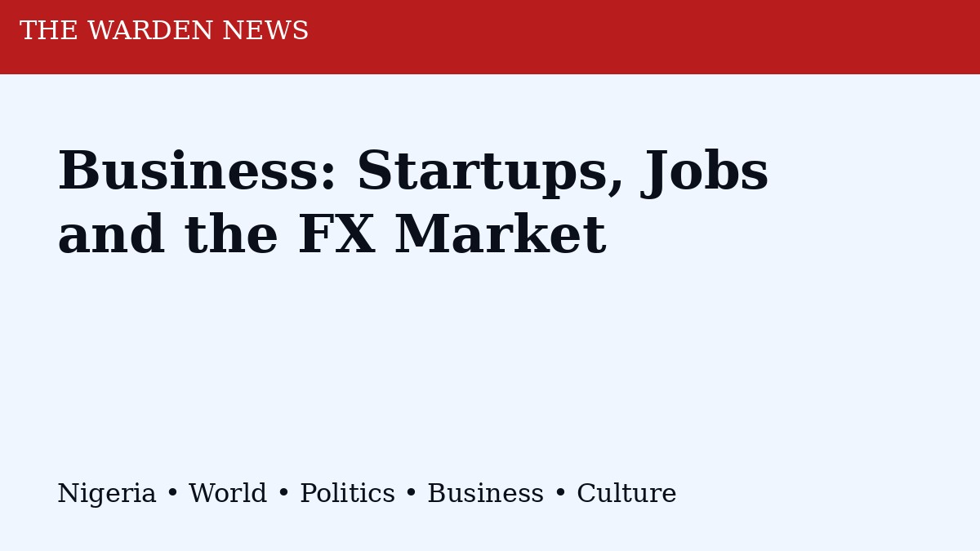Click "FX Market" in the headline
Image resolution: width=980 pixels, height=551 pixels.
[x=452, y=236]
